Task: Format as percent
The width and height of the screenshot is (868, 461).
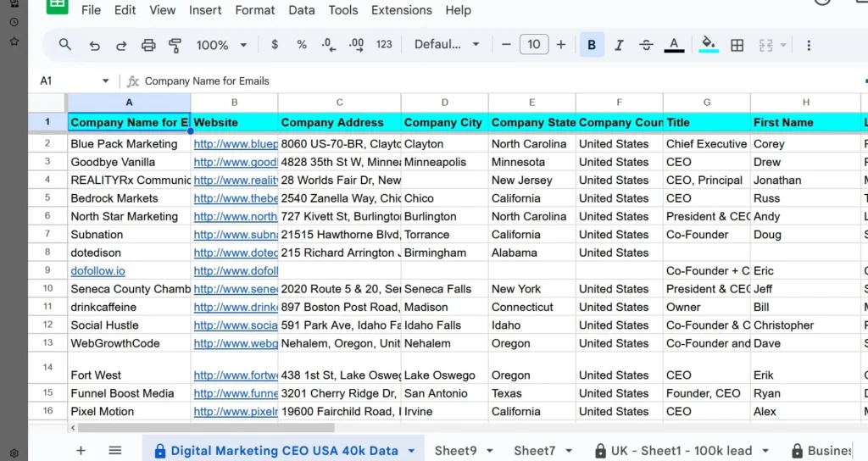Action: [302, 45]
